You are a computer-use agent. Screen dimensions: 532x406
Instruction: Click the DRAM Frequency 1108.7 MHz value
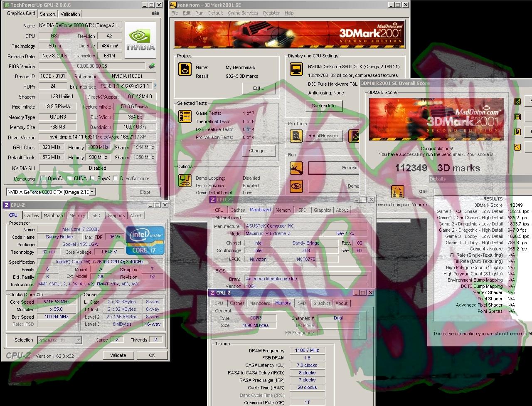307,350
